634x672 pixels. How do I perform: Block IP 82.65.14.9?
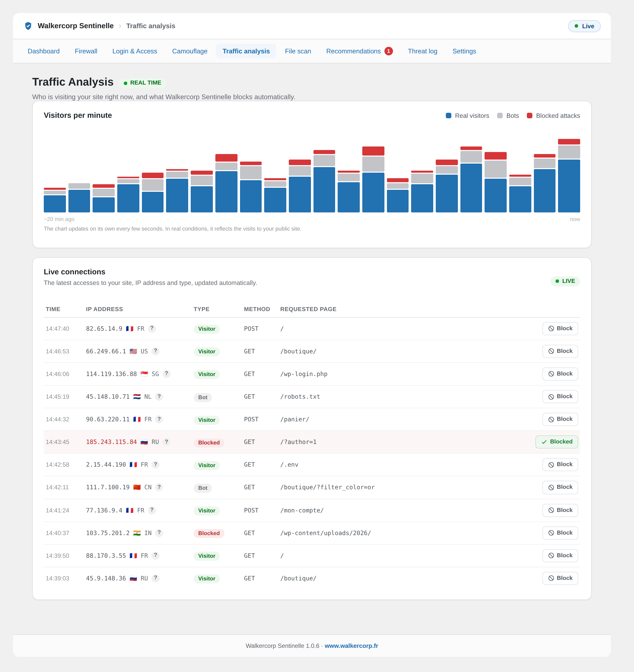pos(560,328)
